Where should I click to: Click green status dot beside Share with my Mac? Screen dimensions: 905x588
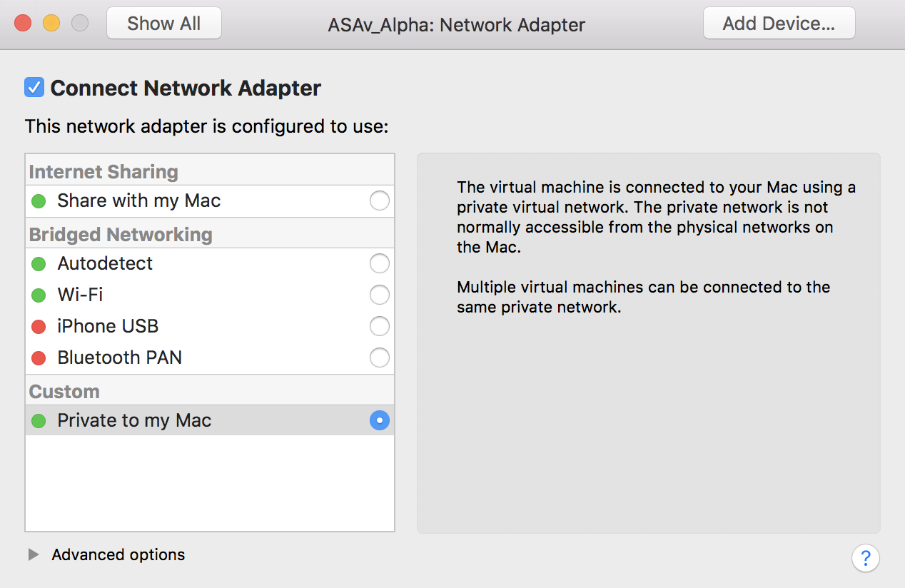coord(39,201)
